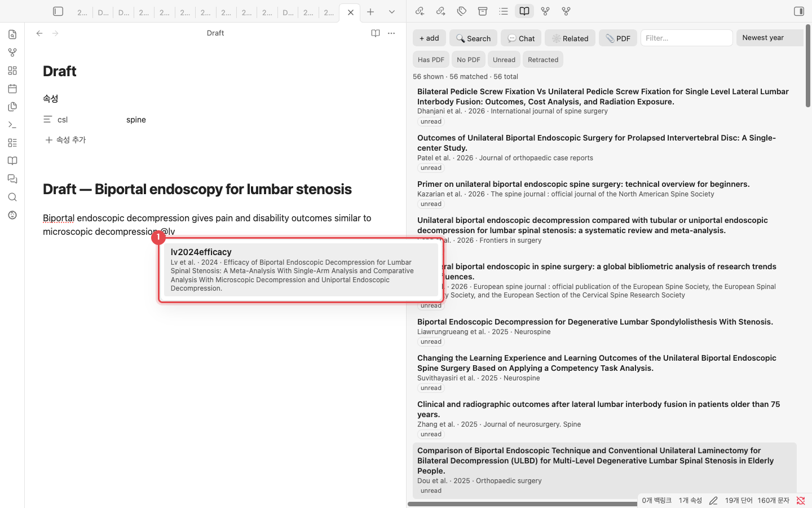Open the Liawrungrueang 2025 Neurospine paper
Screen dimensions: 812x508
click(x=604, y=331)
